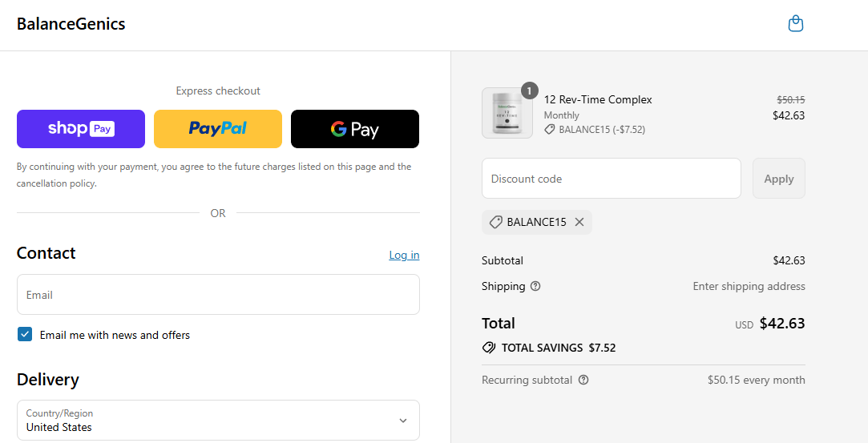Click the 12 Rev-Time Complex product thumbnail
Screen dimensions: 868x443
(507, 113)
